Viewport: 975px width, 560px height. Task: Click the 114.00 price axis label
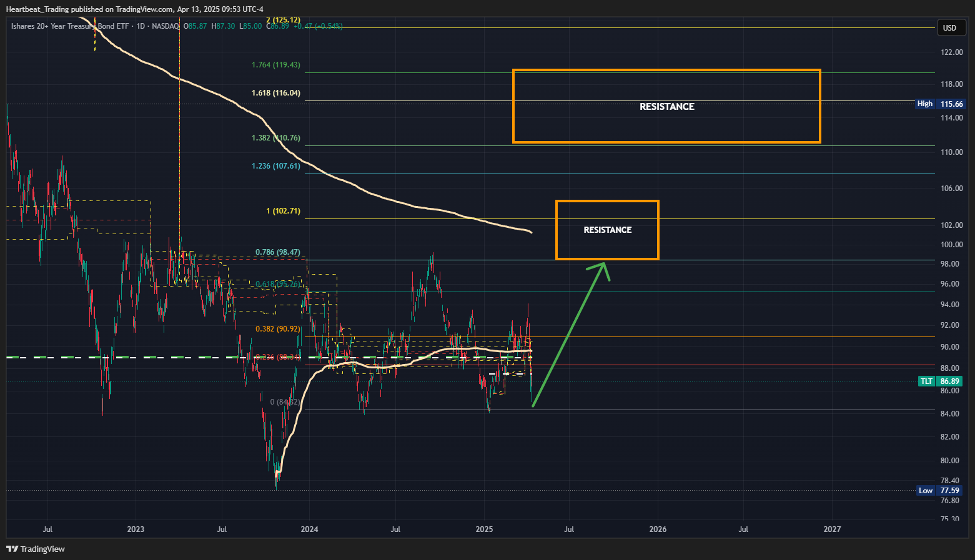(x=952, y=118)
